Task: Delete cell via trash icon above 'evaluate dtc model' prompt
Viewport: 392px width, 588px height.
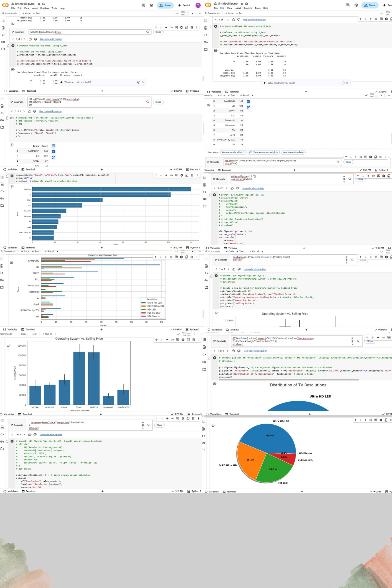Action: 192,27
